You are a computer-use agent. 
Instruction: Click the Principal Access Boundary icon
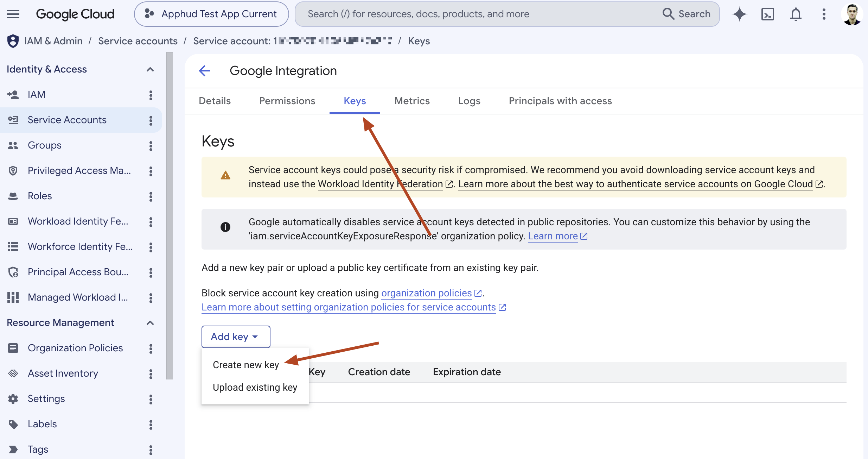13,272
